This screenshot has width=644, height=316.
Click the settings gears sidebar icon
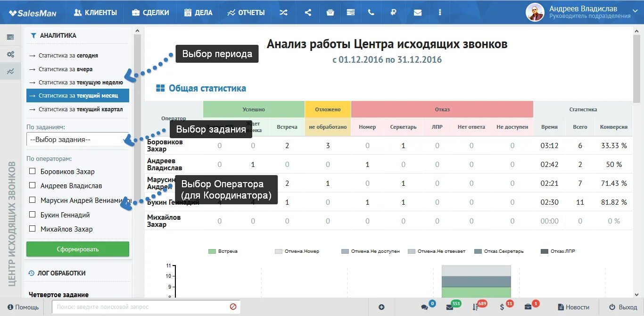10,54
